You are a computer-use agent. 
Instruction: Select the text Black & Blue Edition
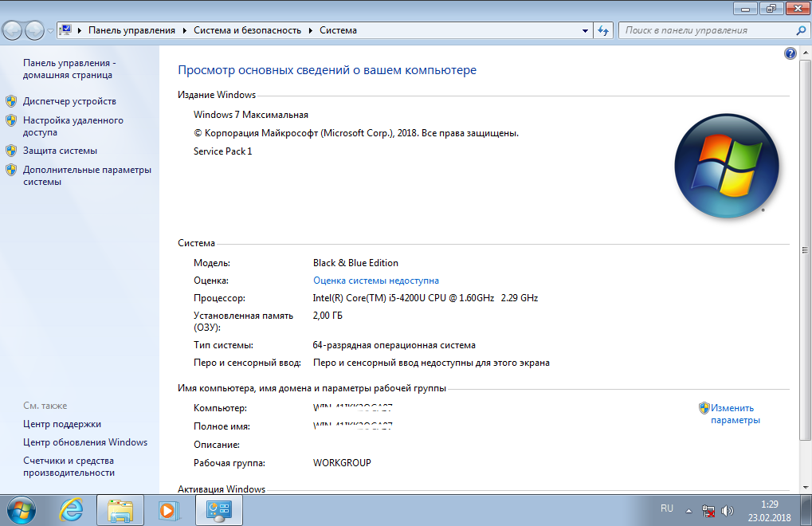tap(355, 263)
